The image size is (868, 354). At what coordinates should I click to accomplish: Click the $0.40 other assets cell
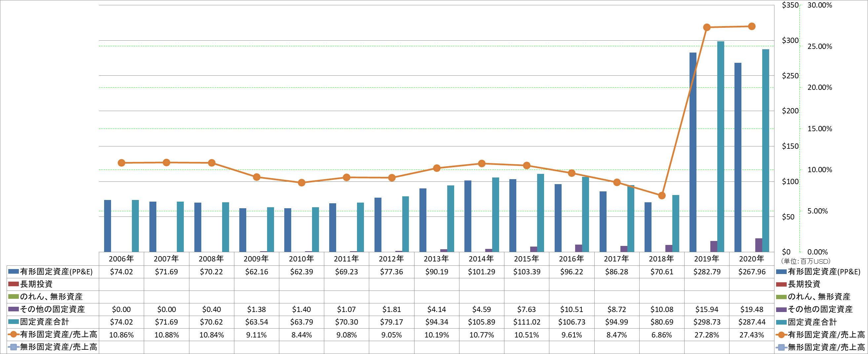pos(212,309)
